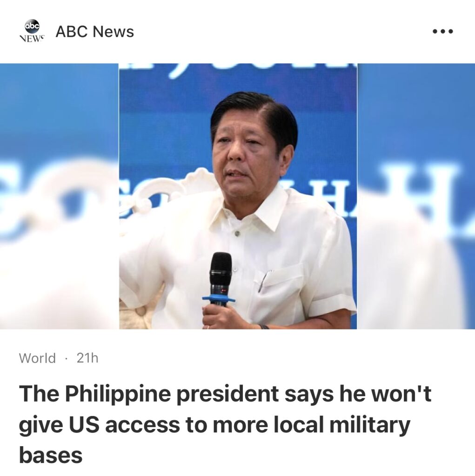This screenshot has width=475, height=476.
Task: Tap the ABC News circular logo
Action: pyautogui.click(x=32, y=26)
